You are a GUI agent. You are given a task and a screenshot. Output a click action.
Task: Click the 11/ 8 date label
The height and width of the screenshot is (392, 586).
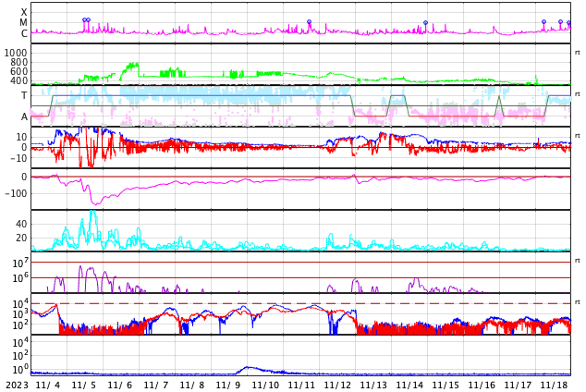[192, 385]
